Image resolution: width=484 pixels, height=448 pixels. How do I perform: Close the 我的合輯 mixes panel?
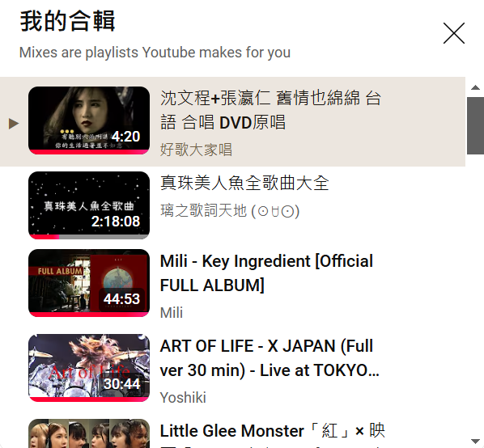pyautogui.click(x=454, y=33)
